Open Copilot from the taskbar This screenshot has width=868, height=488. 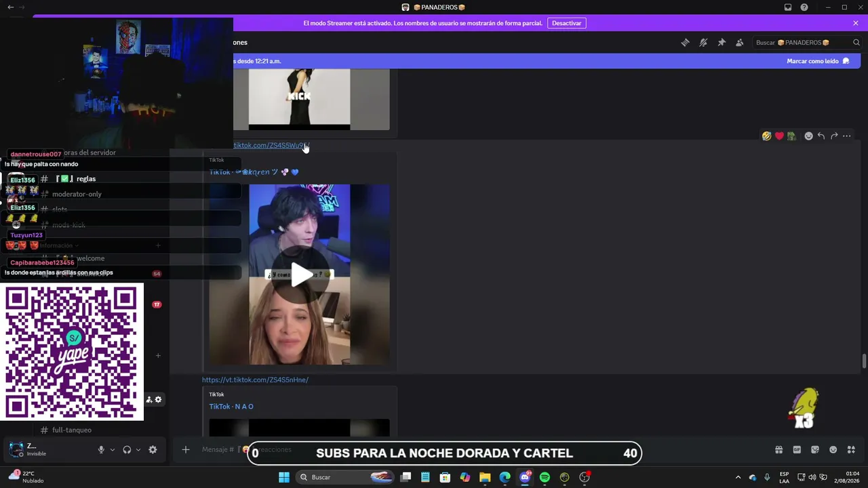pos(465,477)
